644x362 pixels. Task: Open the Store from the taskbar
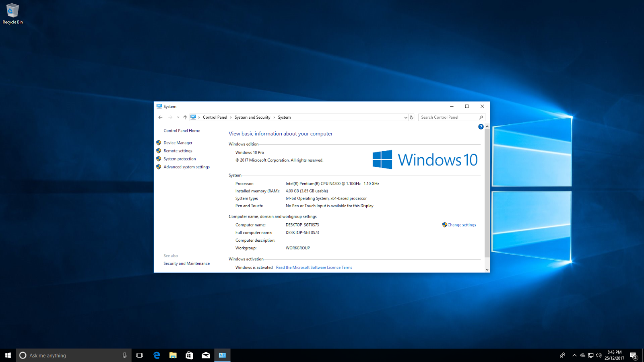click(x=189, y=355)
